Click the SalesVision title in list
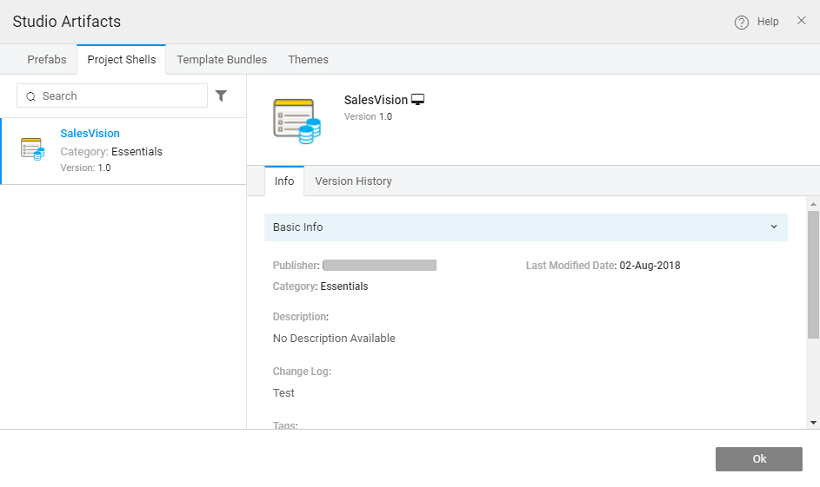Screen dimensions: 820x487 (x=90, y=133)
